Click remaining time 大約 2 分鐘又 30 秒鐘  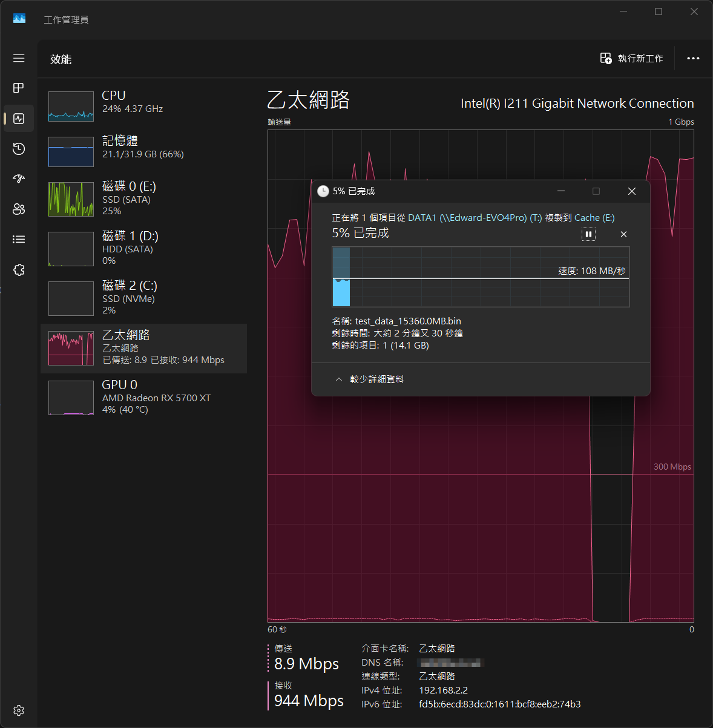[418, 333]
